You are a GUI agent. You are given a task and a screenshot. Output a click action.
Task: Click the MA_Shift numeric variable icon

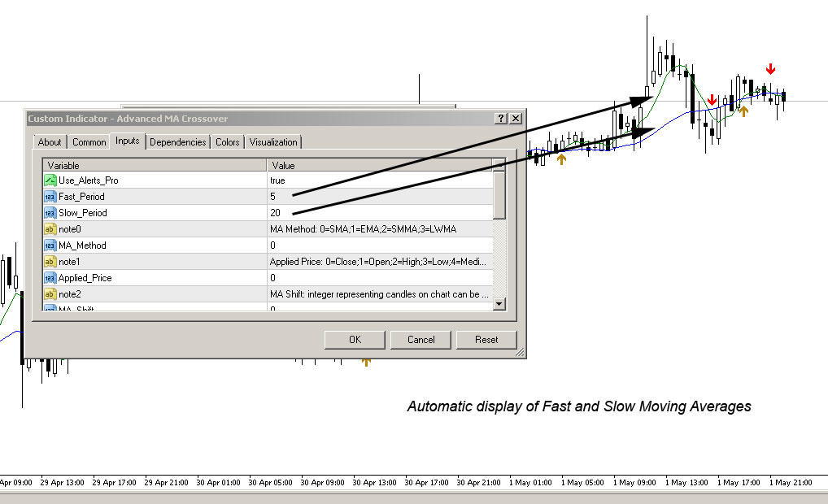(x=50, y=308)
